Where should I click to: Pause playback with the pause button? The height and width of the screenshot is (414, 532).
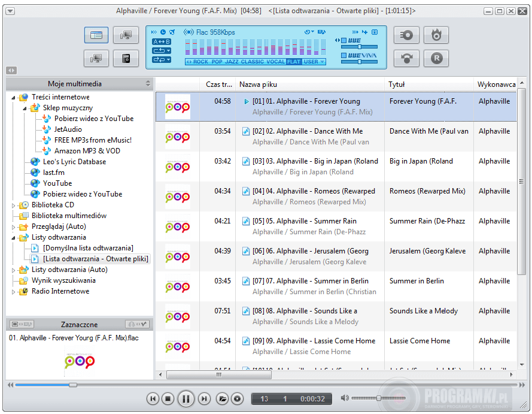click(x=186, y=398)
